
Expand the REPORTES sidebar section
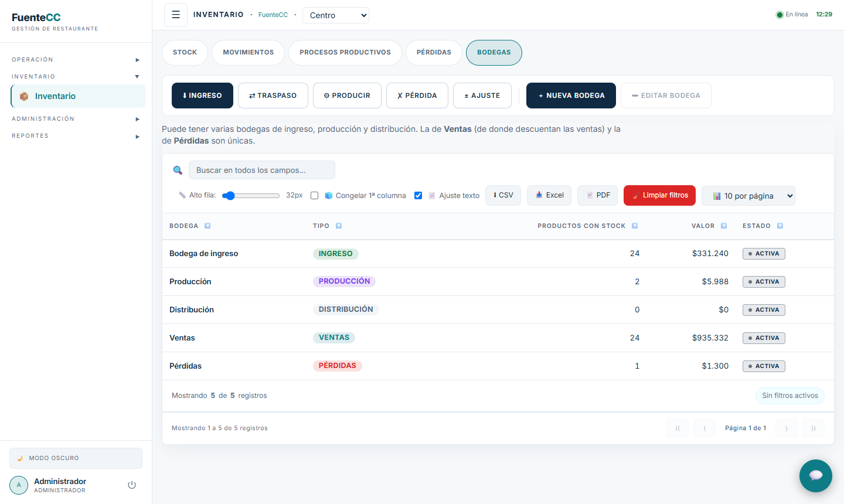click(76, 136)
